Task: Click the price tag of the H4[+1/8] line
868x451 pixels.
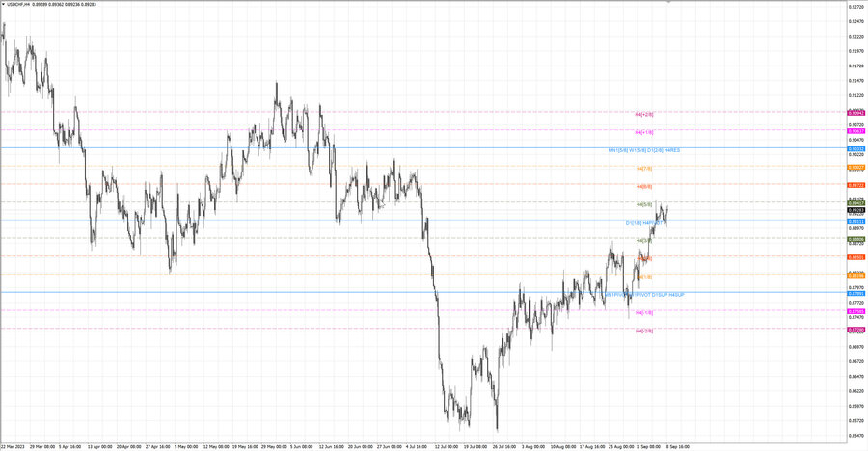Action: [x=855, y=131]
